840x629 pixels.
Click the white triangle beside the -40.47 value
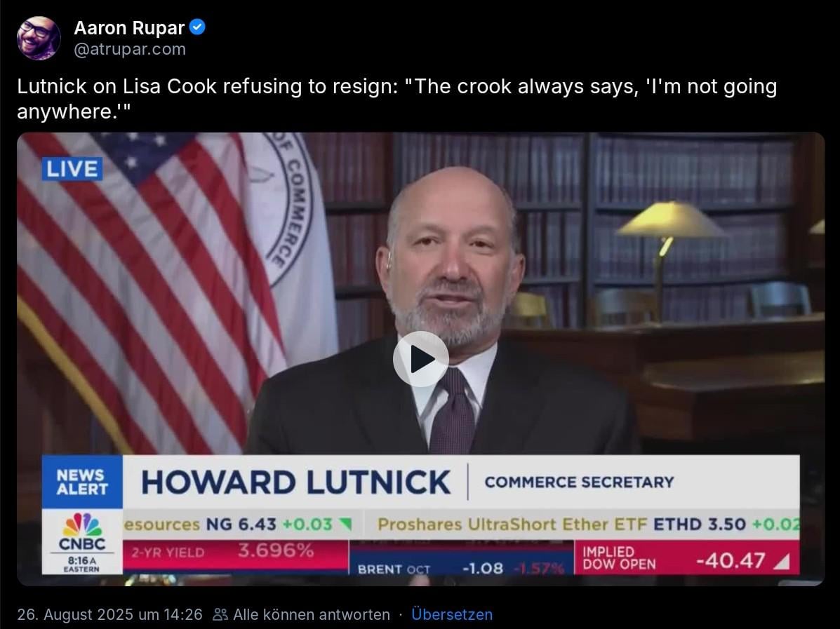click(782, 561)
